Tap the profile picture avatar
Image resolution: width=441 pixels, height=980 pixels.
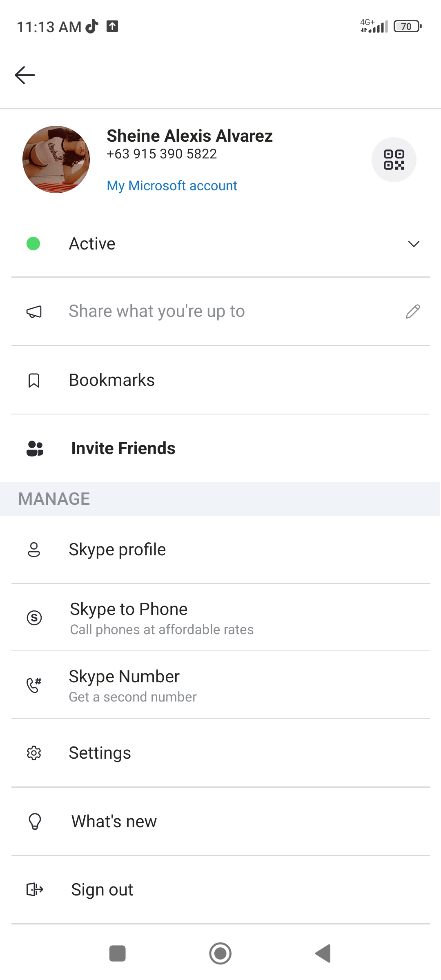[x=56, y=159]
